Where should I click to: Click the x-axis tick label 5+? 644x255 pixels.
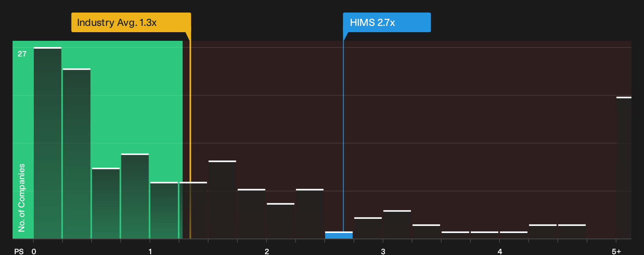click(617, 251)
